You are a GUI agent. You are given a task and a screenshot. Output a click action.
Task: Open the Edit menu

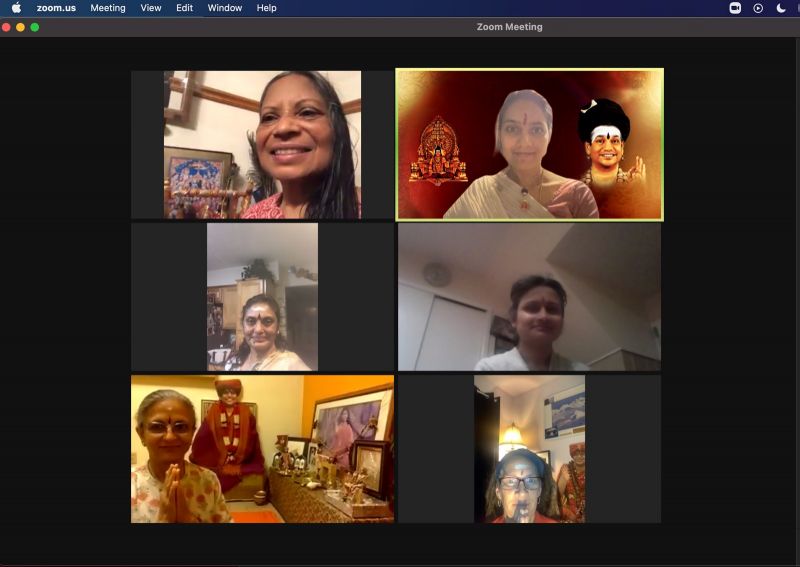point(184,8)
